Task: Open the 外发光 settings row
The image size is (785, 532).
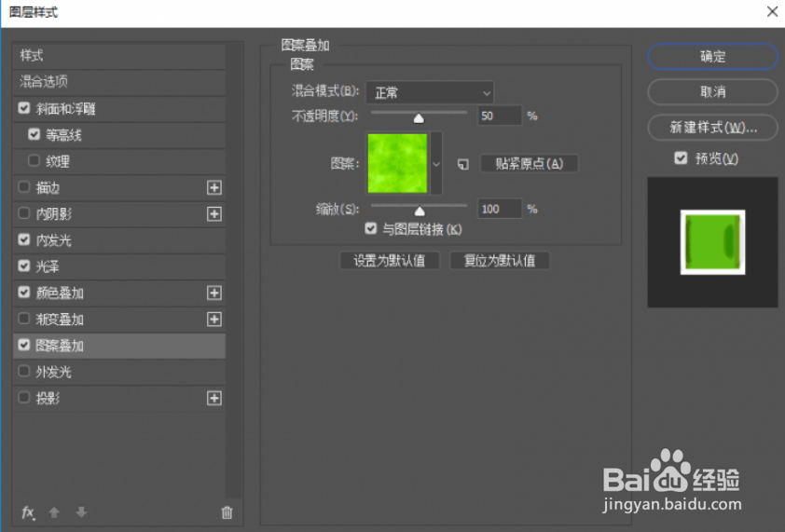Action: 119,372
